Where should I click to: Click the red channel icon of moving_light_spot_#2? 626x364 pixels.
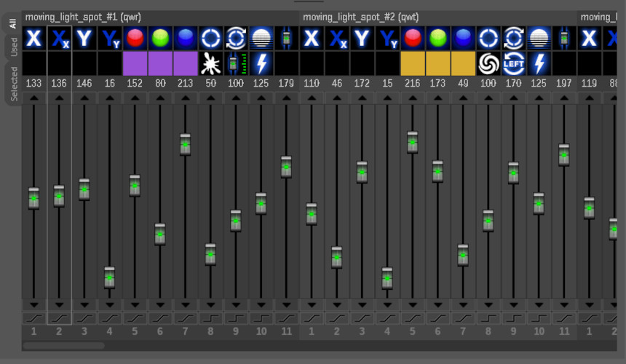(x=412, y=38)
